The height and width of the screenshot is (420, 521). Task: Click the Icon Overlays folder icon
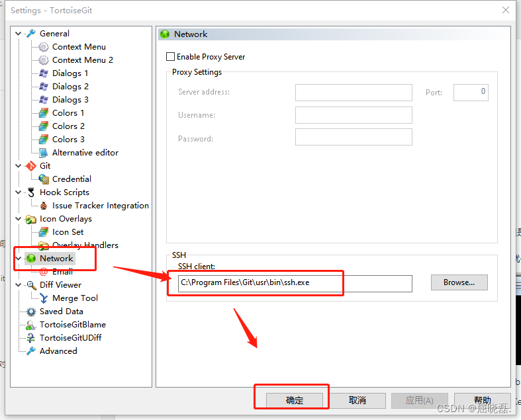[x=31, y=219]
